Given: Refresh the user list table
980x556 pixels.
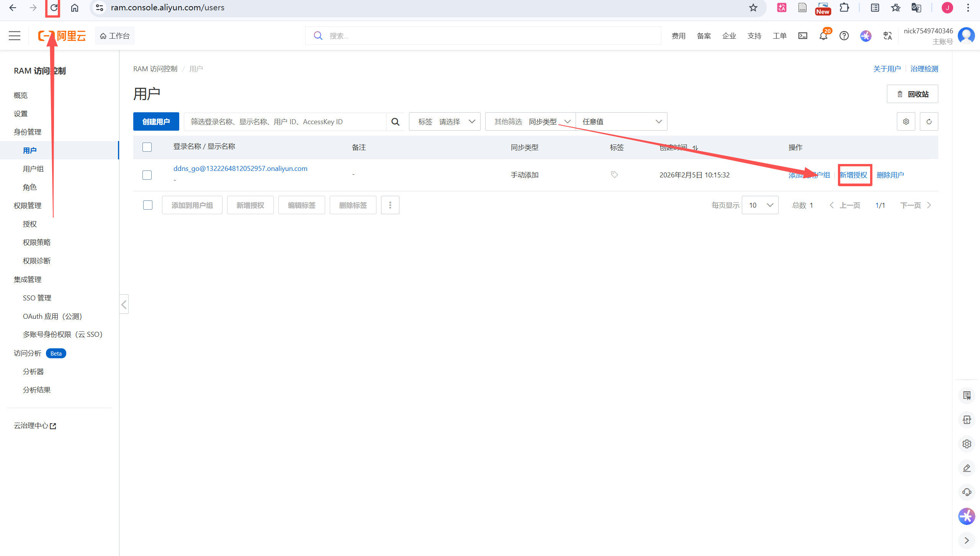Looking at the screenshot, I should point(929,122).
